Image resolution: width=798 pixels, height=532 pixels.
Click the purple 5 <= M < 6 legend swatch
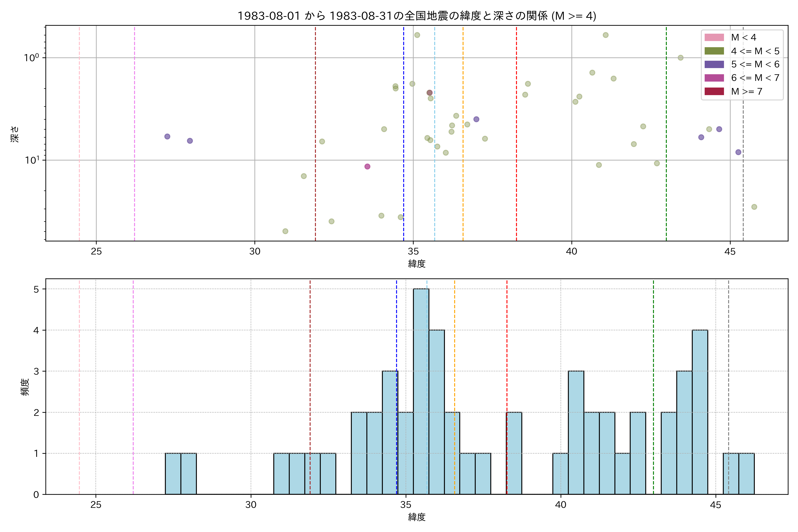pyautogui.click(x=714, y=65)
